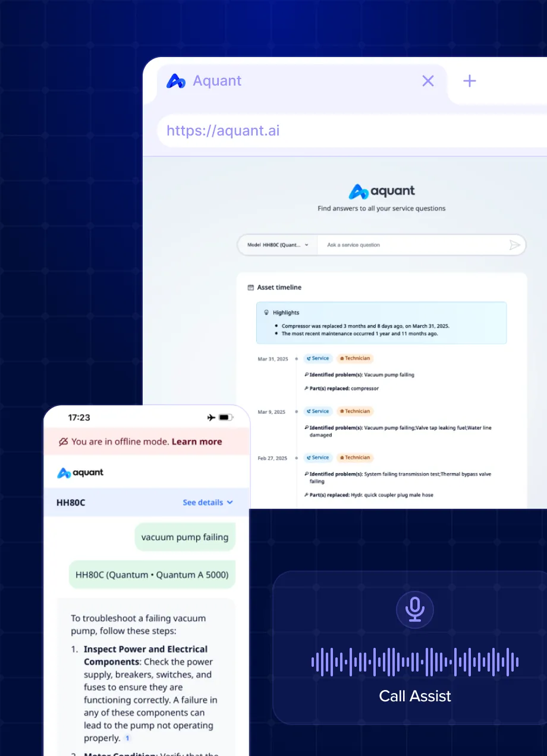Click 'Part(s) replaced: compressor' text
The image size is (547, 756).
(341, 389)
